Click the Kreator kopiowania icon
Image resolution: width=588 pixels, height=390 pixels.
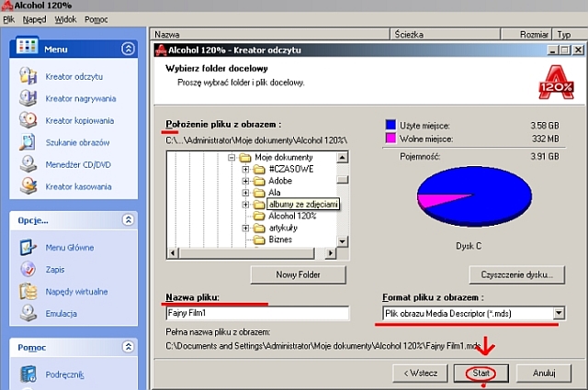point(28,120)
